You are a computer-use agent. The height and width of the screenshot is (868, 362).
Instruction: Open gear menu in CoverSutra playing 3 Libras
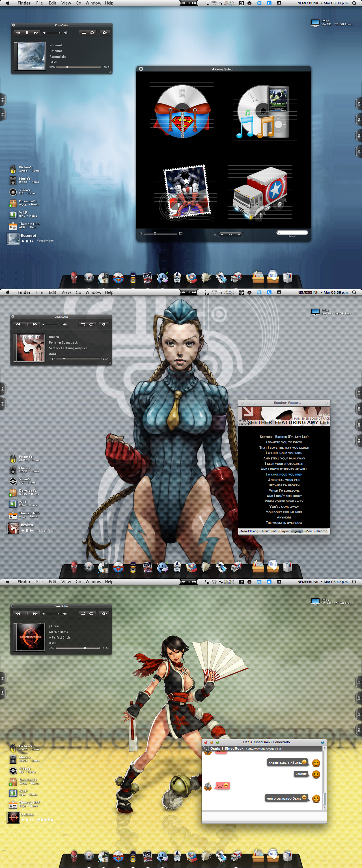(104, 614)
